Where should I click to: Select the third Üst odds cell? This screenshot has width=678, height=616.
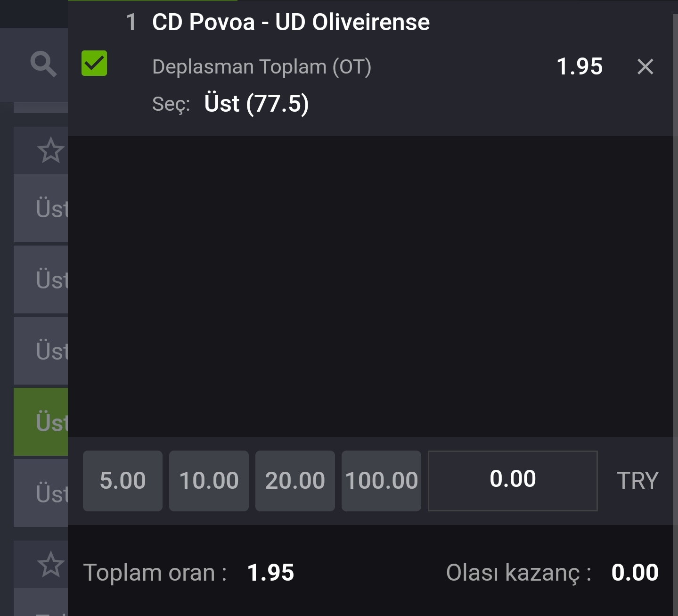41,351
